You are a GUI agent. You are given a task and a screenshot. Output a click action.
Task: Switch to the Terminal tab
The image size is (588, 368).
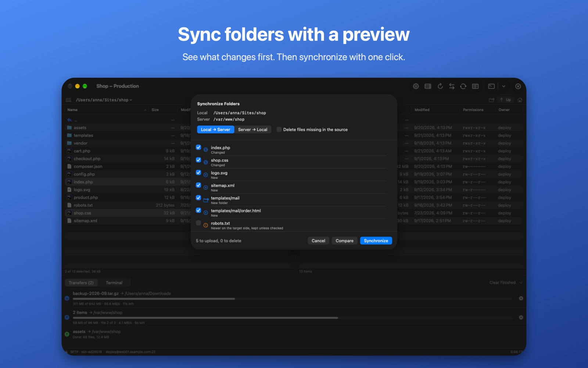point(114,283)
